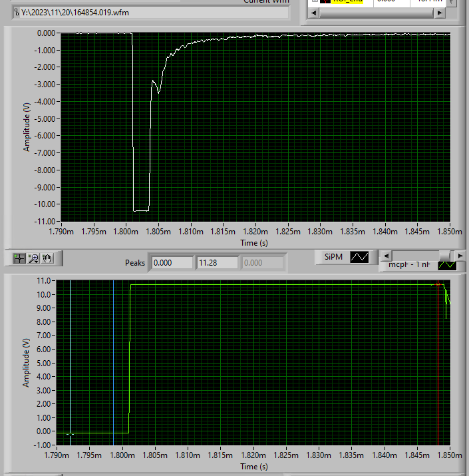Viewport: 469px width, 476px height.
Task: Click the red ROI_end cursor glyph icon
Action: pyautogui.click(x=325, y=1)
